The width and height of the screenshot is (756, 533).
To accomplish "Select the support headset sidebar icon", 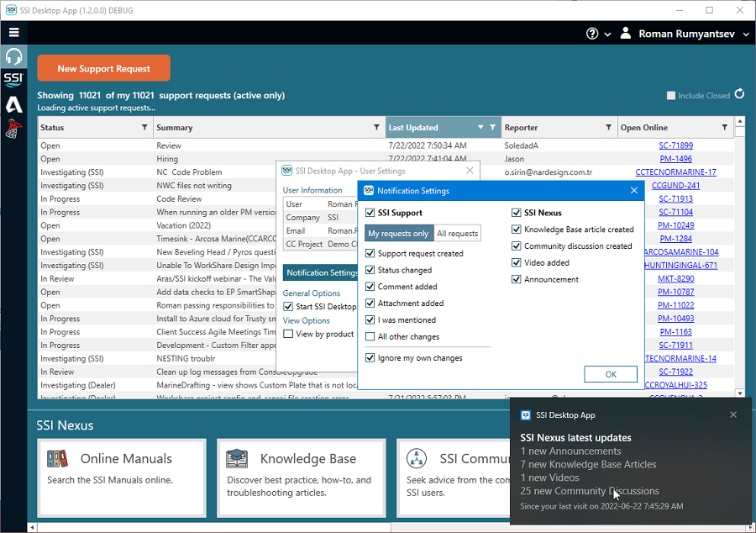I will (13, 57).
